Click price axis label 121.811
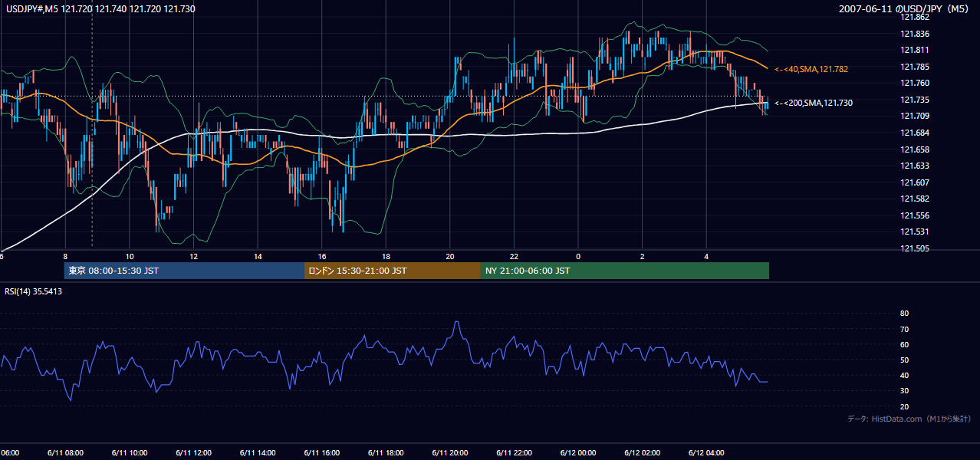980x460 pixels. pyautogui.click(x=914, y=50)
